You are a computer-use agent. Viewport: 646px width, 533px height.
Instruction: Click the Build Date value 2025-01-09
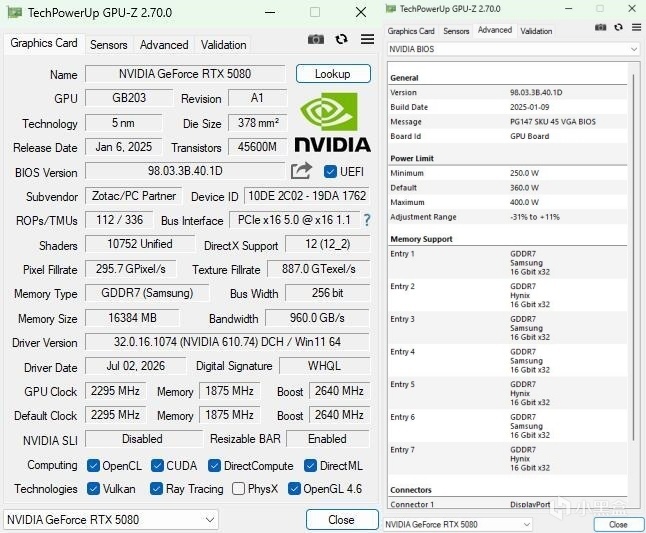pyautogui.click(x=529, y=107)
